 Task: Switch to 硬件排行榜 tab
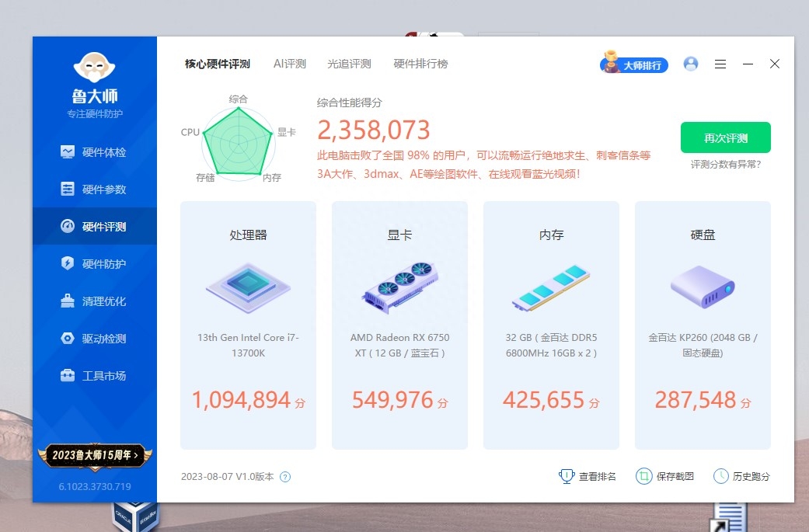click(x=420, y=64)
